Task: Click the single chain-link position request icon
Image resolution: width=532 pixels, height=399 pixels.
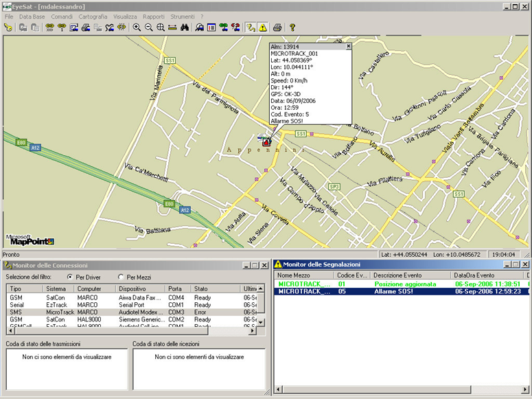Action: pyautogui.click(x=62, y=27)
